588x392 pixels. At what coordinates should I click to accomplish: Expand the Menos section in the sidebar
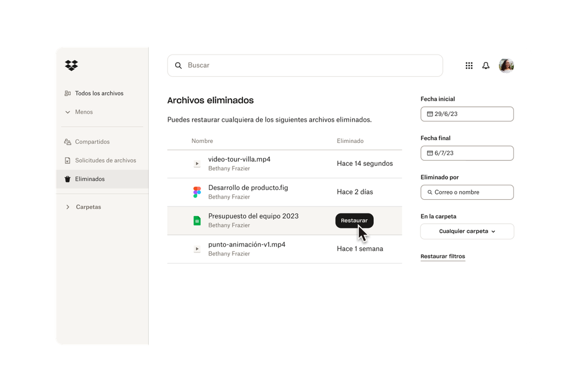79,112
